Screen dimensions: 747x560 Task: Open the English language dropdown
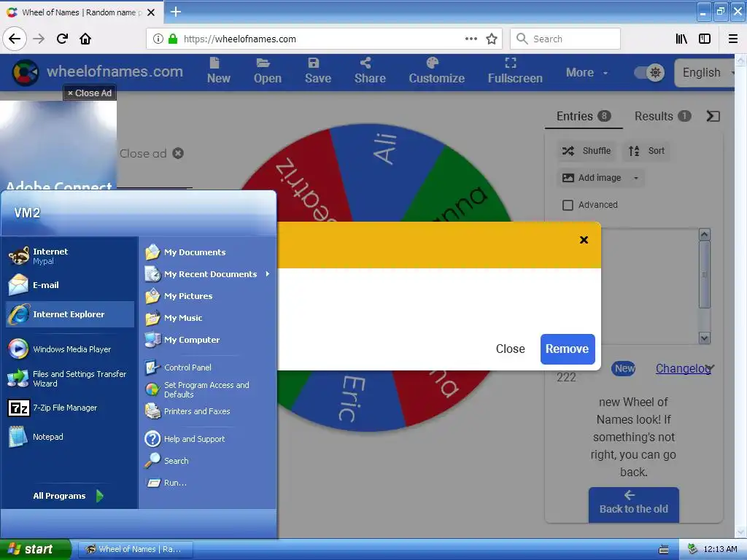[x=705, y=72]
